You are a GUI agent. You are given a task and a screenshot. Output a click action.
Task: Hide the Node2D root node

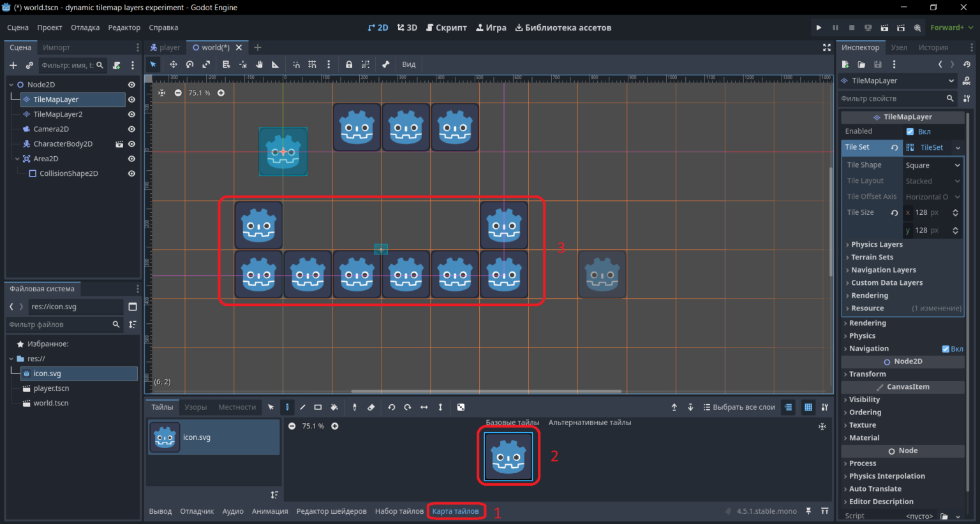pos(131,85)
